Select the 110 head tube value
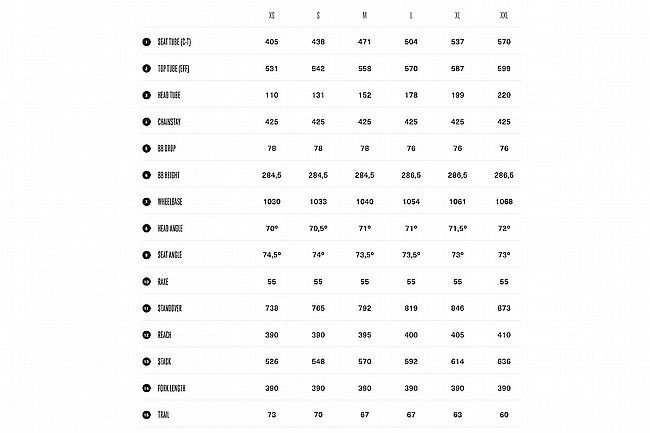The width and height of the screenshot is (650, 433). (273, 95)
